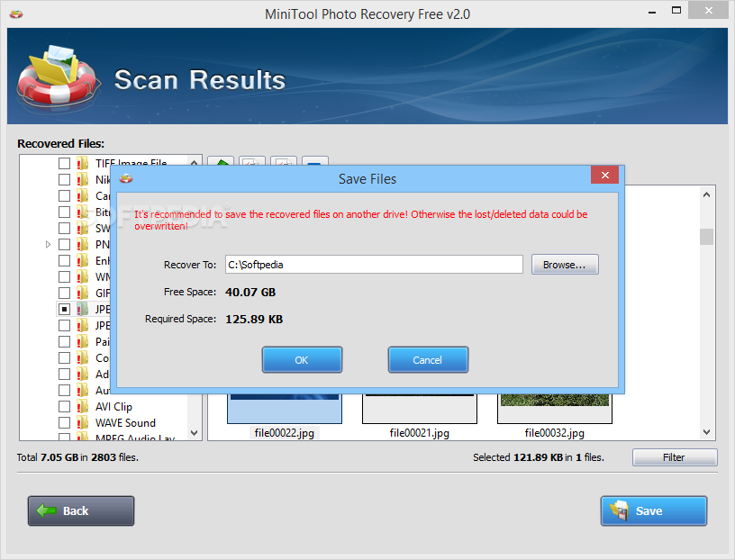735x560 pixels.
Task: Cancel the Save Files dialog
Action: [428, 360]
